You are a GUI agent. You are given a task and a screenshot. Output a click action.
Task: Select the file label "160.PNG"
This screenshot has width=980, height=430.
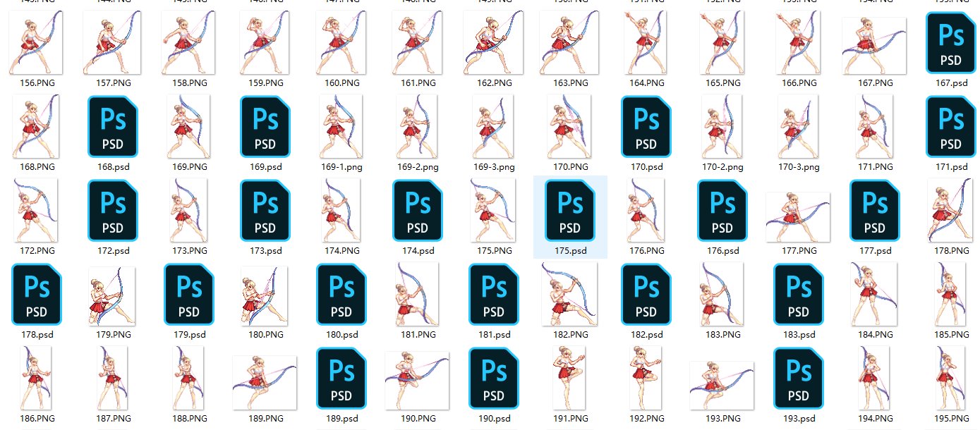point(341,83)
